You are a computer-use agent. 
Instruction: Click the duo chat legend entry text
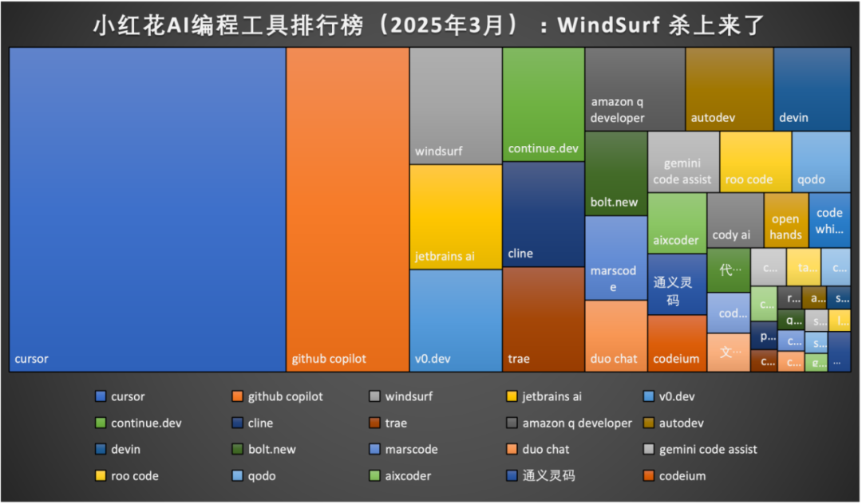click(x=545, y=449)
